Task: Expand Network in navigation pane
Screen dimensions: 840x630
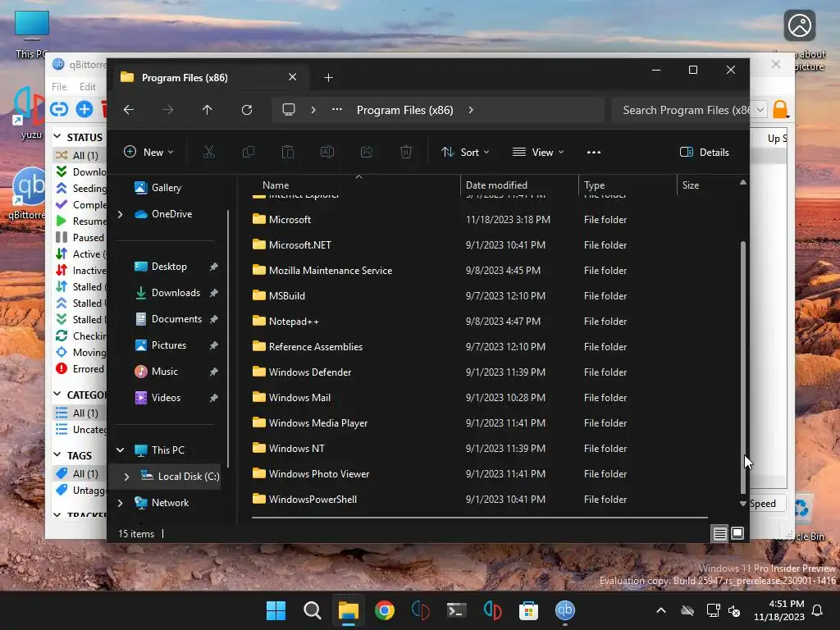Action: click(120, 503)
